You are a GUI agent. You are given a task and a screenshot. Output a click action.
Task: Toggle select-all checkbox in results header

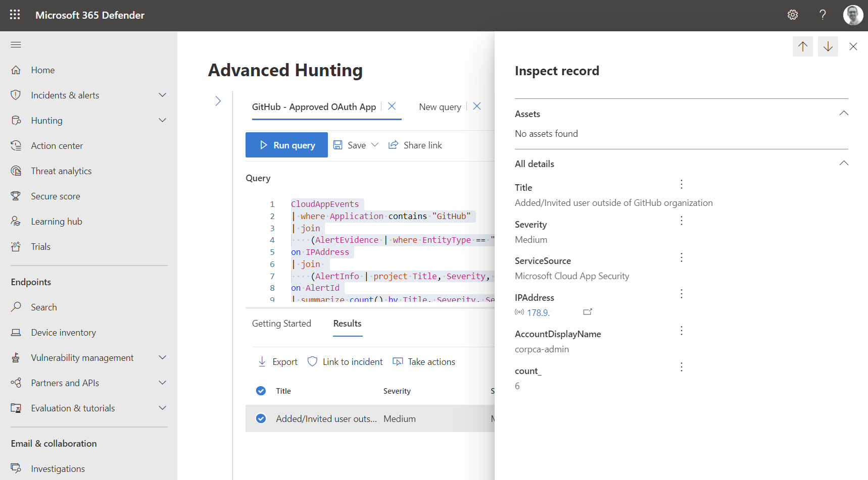261,391
